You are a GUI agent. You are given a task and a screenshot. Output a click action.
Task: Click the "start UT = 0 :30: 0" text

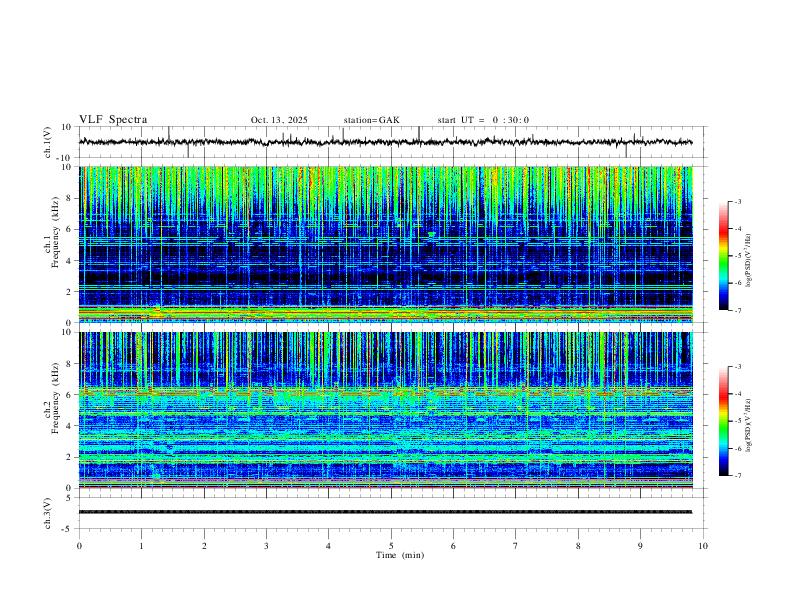point(483,120)
